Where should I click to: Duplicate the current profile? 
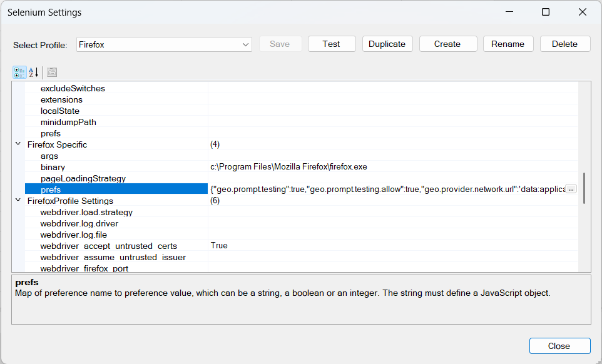coord(387,44)
